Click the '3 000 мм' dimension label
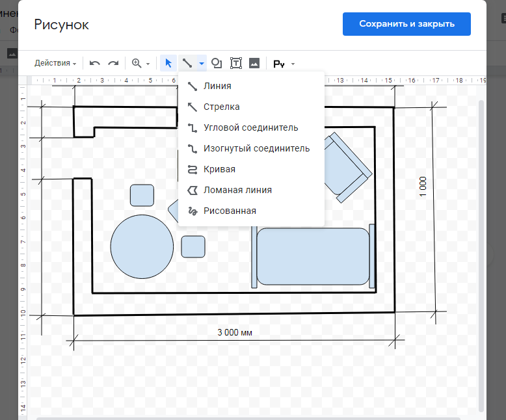The height and width of the screenshot is (420, 506). [235, 332]
